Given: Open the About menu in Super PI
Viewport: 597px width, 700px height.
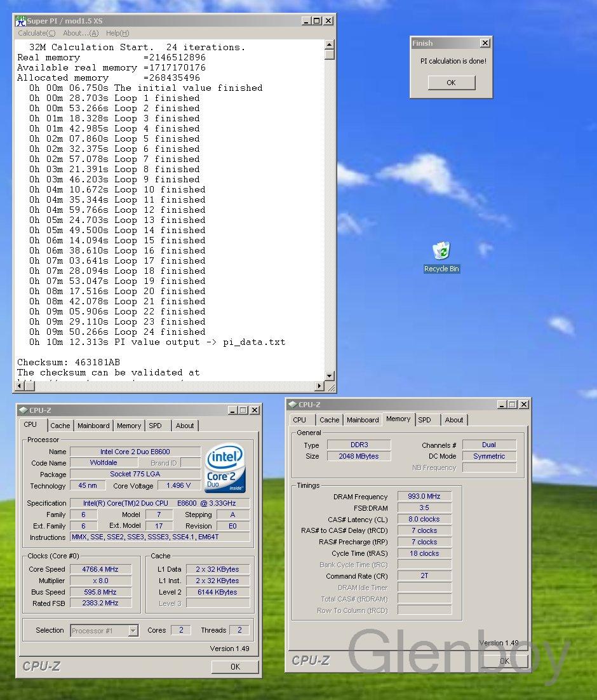Looking at the screenshot, I should [x=81, y=33].
